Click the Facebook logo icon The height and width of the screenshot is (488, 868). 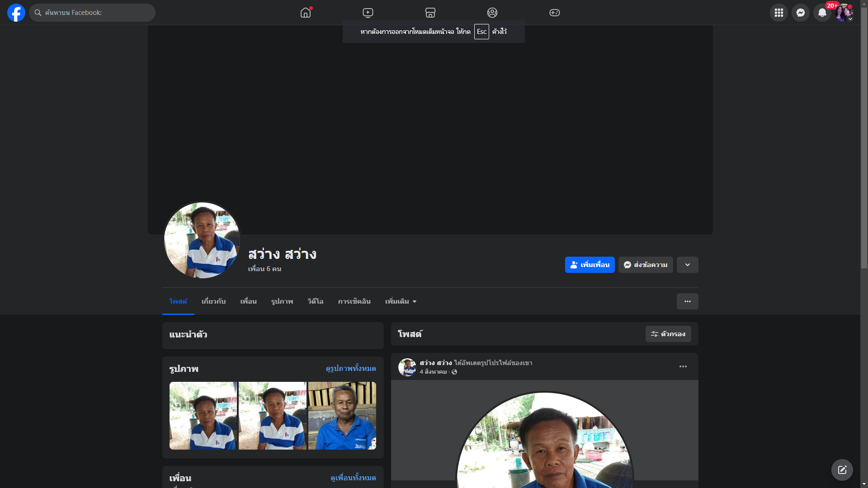(16, 13)
